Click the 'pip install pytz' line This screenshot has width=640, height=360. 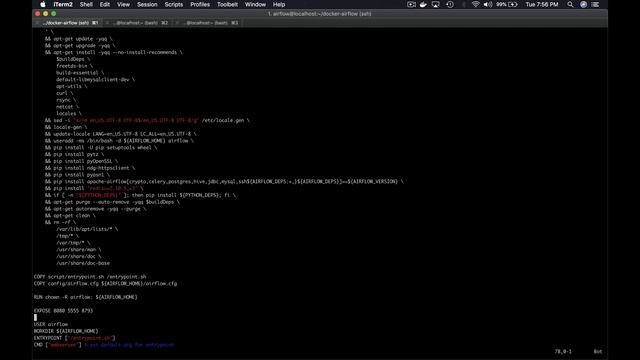(74, 154)
